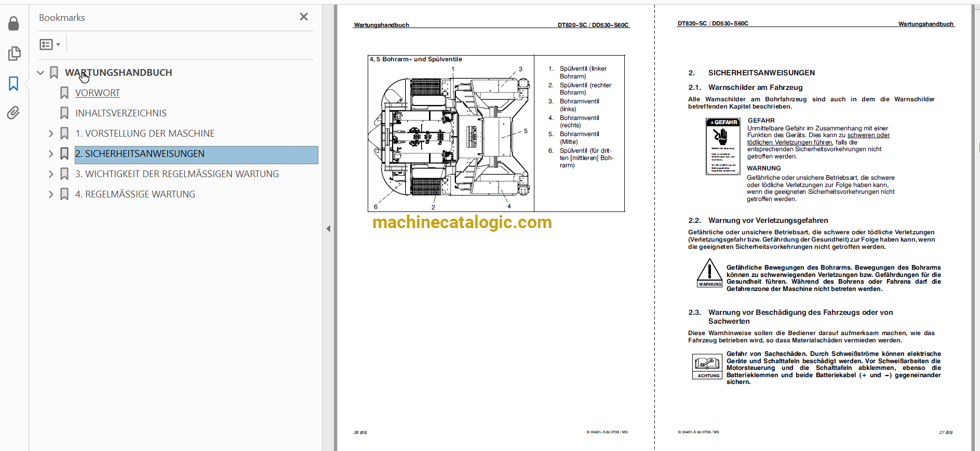Open the security lock panel icon
This screenshot has height=451, width=980.
pos(14,23)
